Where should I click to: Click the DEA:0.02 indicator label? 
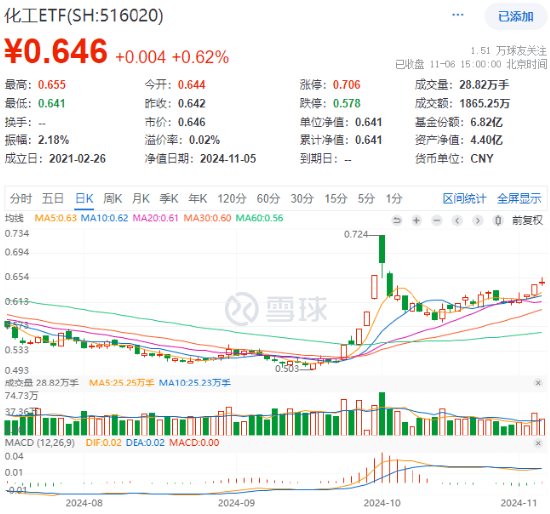(x=145, y=443)
